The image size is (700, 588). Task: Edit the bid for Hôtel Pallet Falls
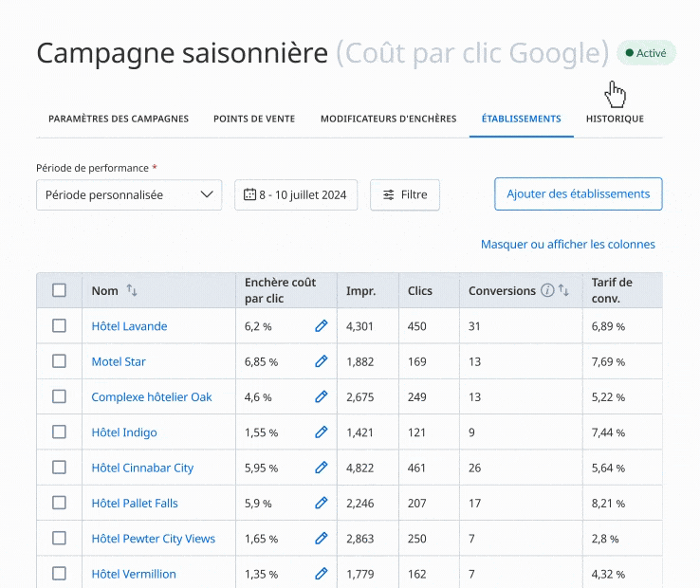[x=321, y=504]
